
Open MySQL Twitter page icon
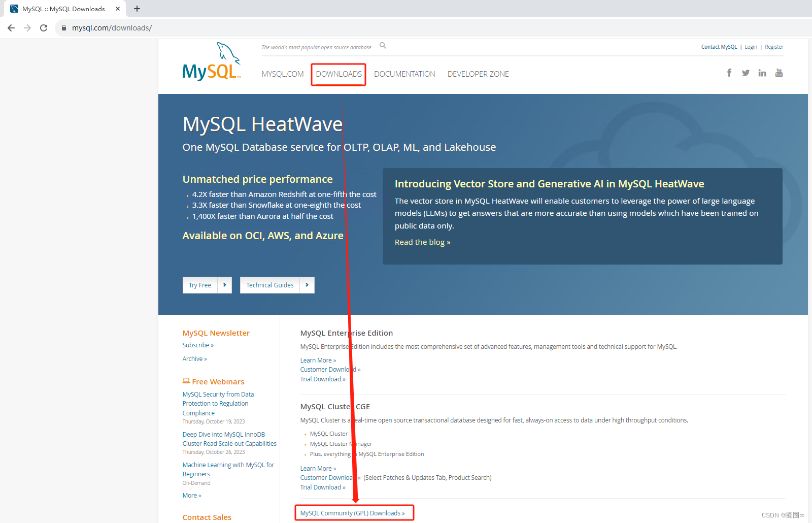point(746,73)
